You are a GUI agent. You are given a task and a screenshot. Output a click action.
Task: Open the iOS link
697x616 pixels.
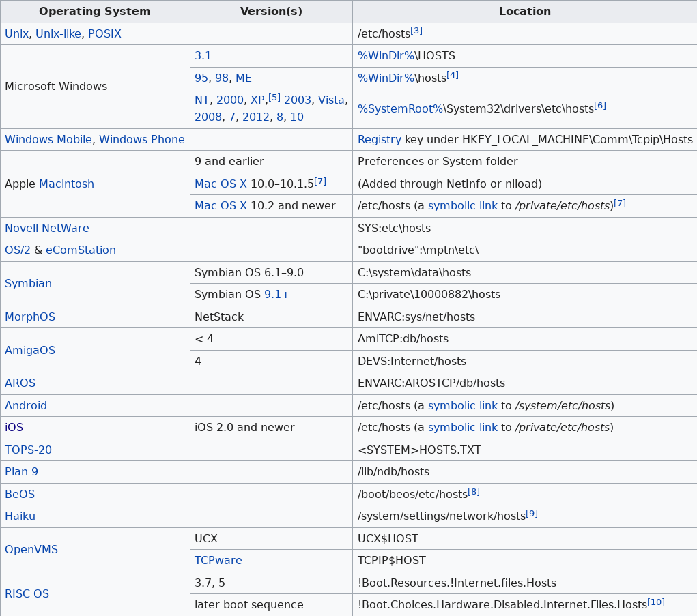point(14,427)
